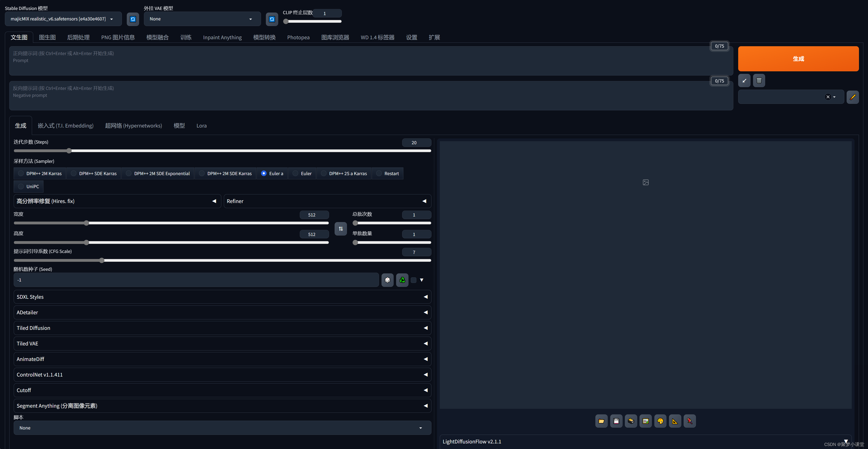This screenshot has width=868, height=449.
Task: Open the script (脚本) None dropdown
Action: pos(222,428)
